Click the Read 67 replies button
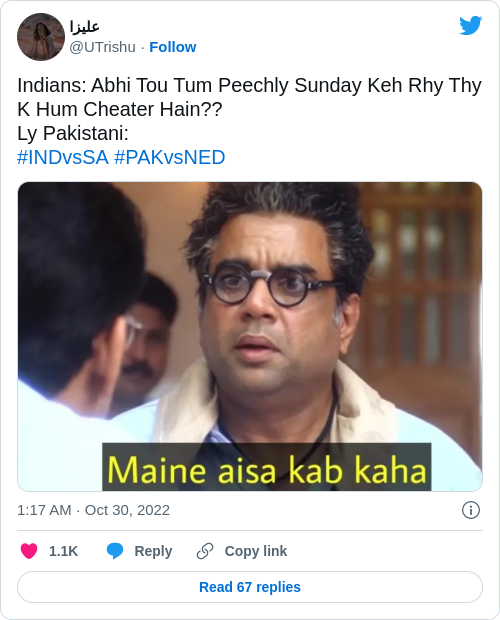The image size is (500, 620). click(250, 587)
